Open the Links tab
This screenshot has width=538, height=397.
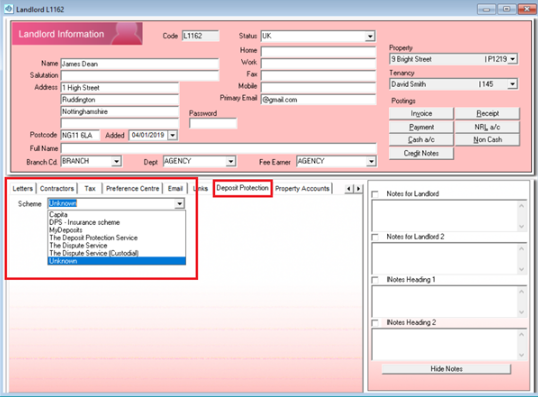200,188
